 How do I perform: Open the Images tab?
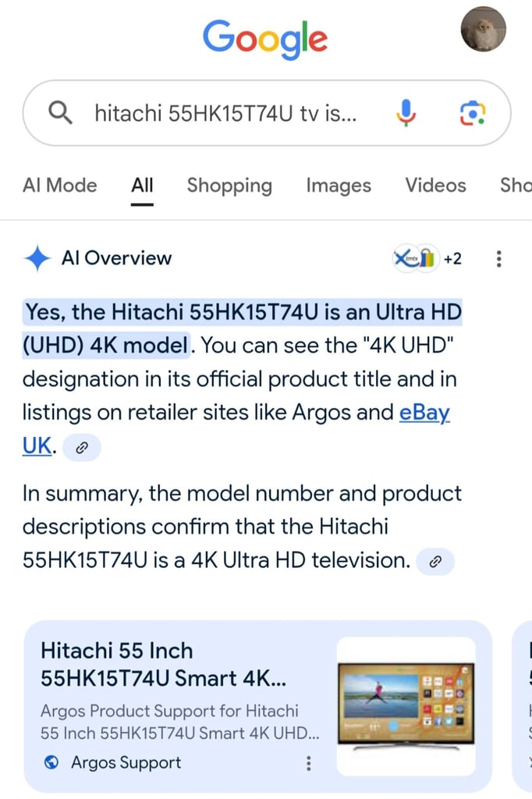(x=339, y=186)
